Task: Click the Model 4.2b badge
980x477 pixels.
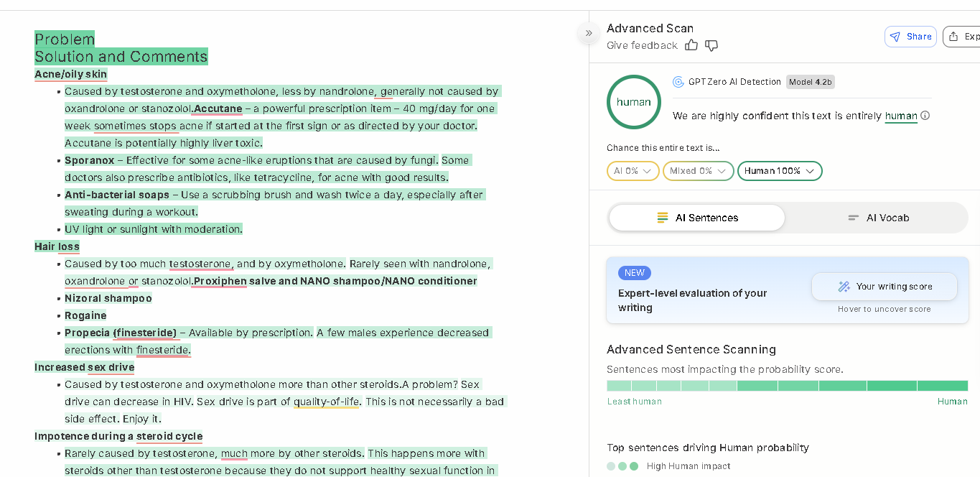Action: (810, 82)
